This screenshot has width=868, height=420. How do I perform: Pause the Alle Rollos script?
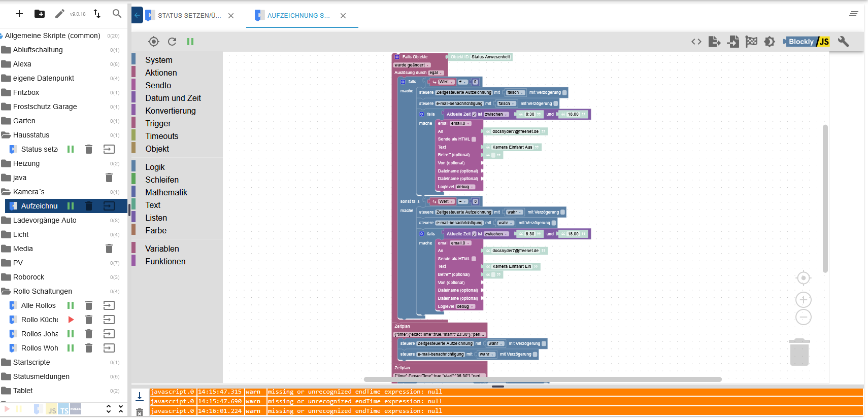coord(71,305)
